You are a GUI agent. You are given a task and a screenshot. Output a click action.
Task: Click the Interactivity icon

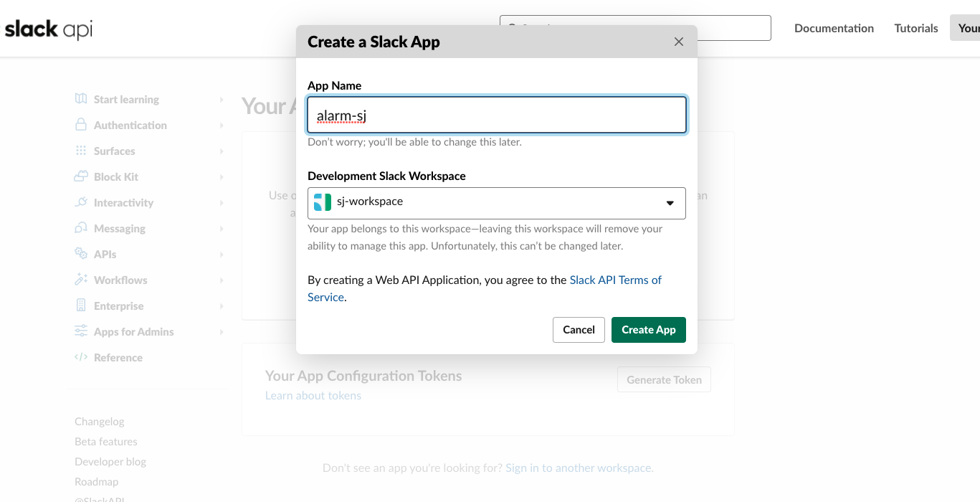pos(81,202)
